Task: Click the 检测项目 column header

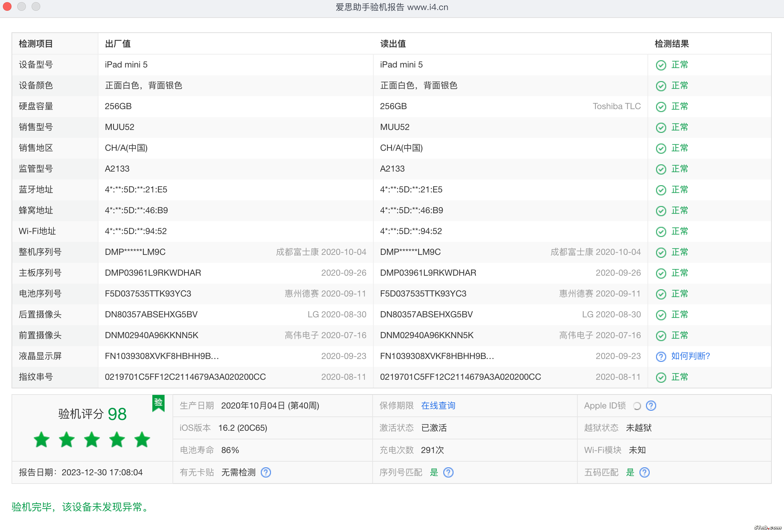Action: (36, 44)
